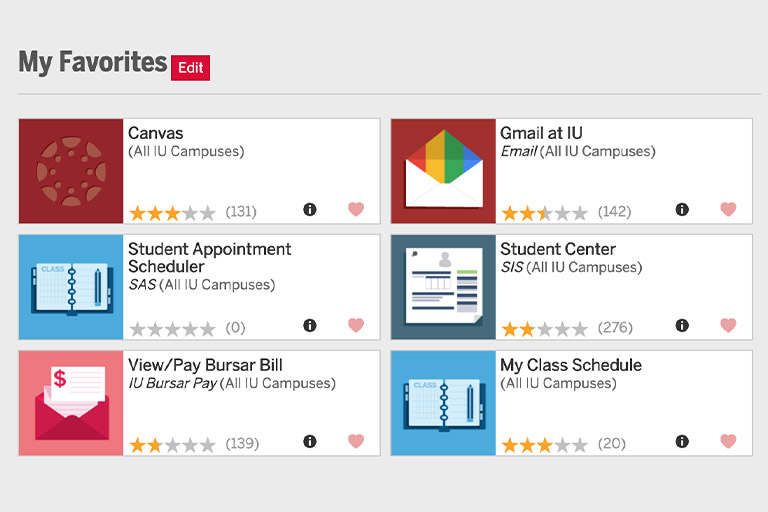Unfavorite Canvas with the heart icon
Screen dimensions: 768x512
coord(356,209)
